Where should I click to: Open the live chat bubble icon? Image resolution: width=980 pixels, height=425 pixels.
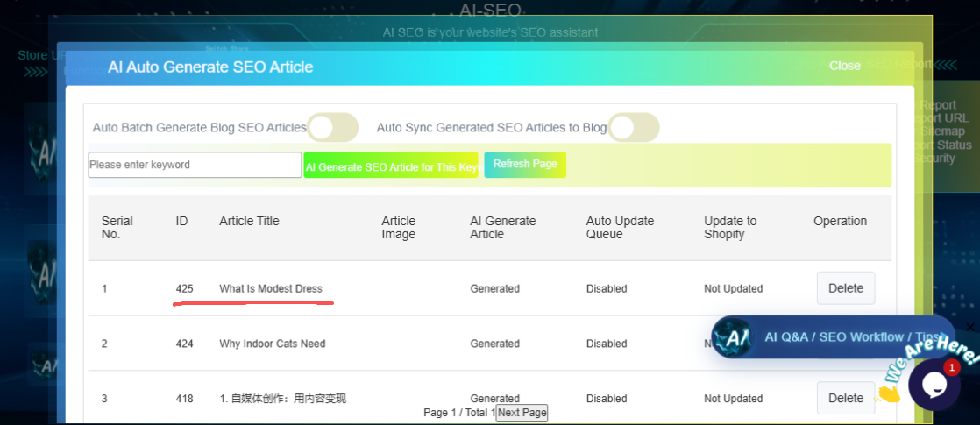coord(934,384)
